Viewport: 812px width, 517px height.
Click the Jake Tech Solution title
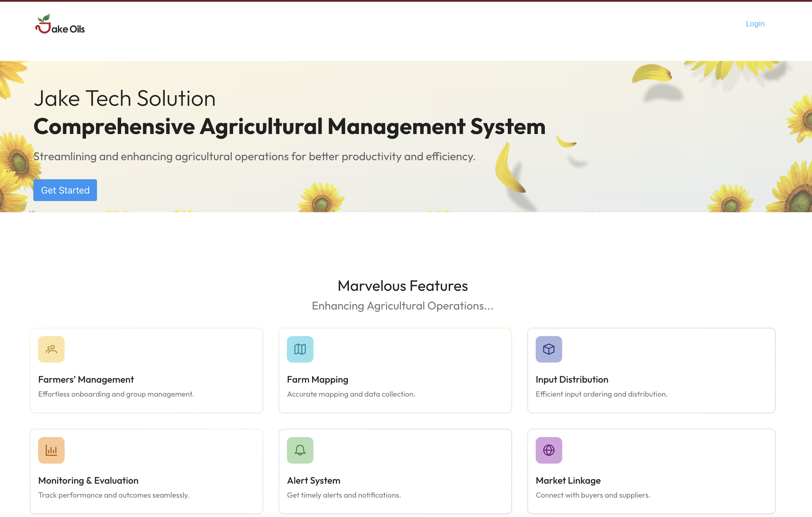pos(125,99)
